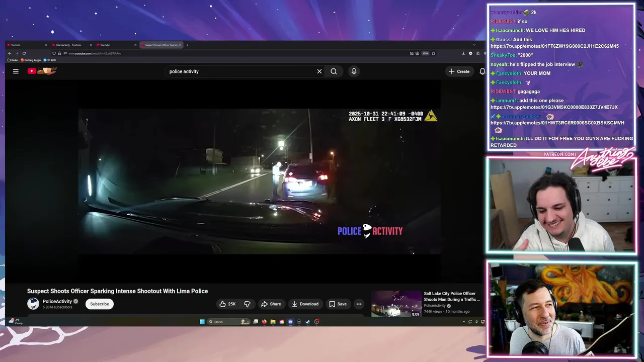Image resolution: width=644 pixels, height=362 pixels.
Task: Expand the browser tab list chevron
Action: (473, 45)
